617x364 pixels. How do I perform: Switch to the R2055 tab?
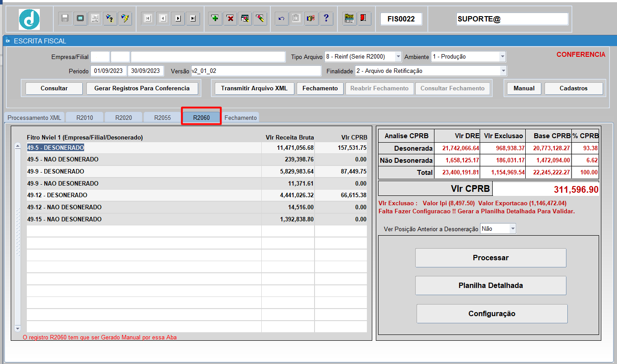162,118
